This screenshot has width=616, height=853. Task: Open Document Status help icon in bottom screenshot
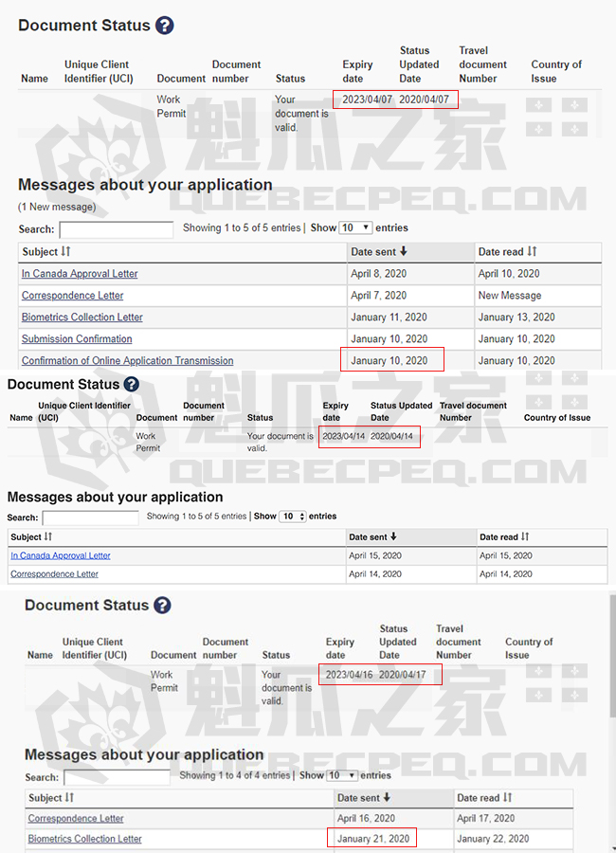162,605
